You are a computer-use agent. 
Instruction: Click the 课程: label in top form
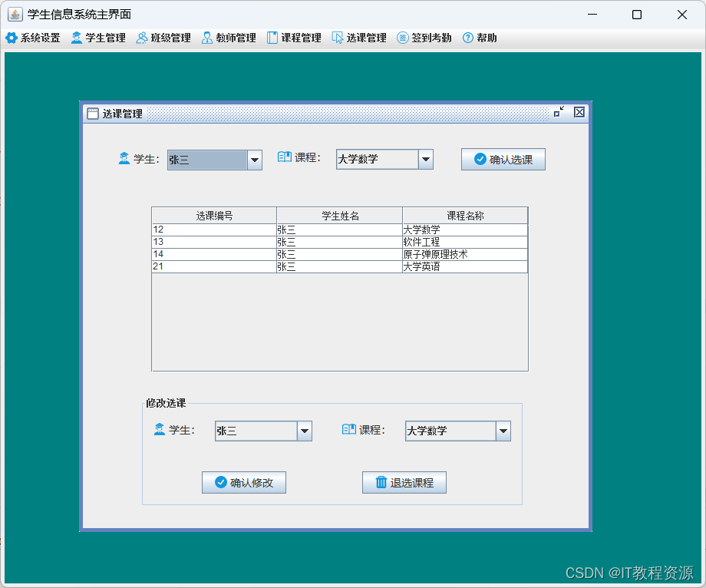tap(308, 157)
